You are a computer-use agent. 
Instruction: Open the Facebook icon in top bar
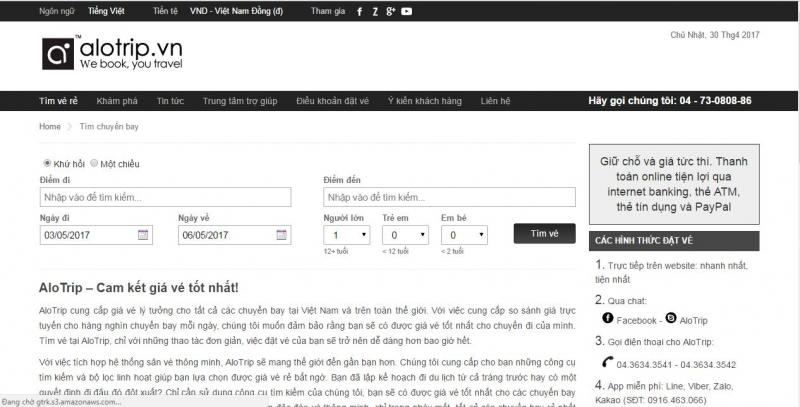(359, 11)
